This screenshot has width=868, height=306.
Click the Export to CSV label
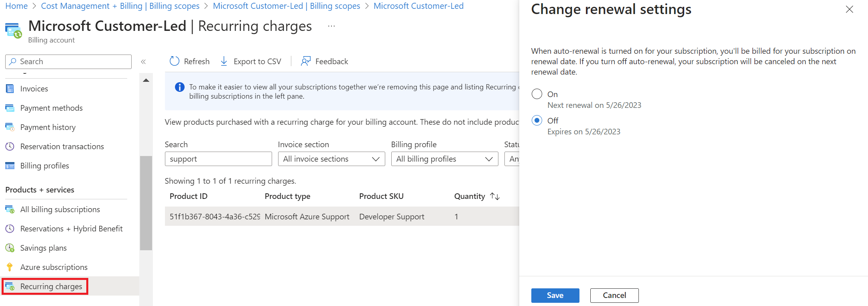tap(257, 61)
